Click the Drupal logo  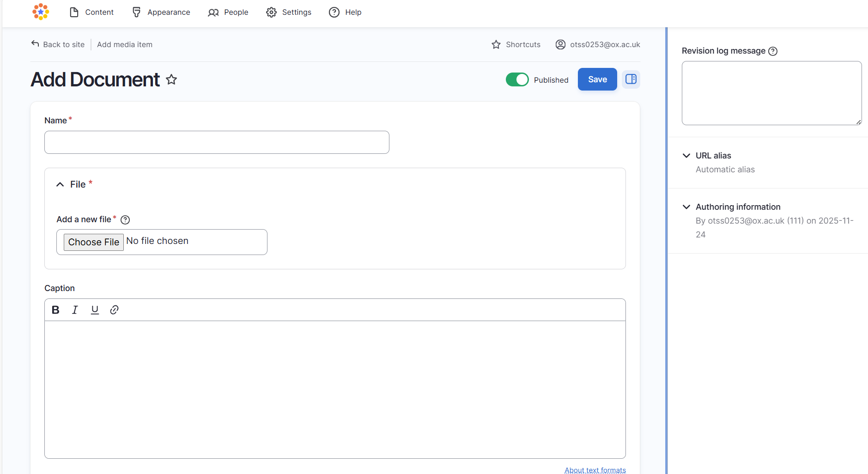[x=41, y=12]
